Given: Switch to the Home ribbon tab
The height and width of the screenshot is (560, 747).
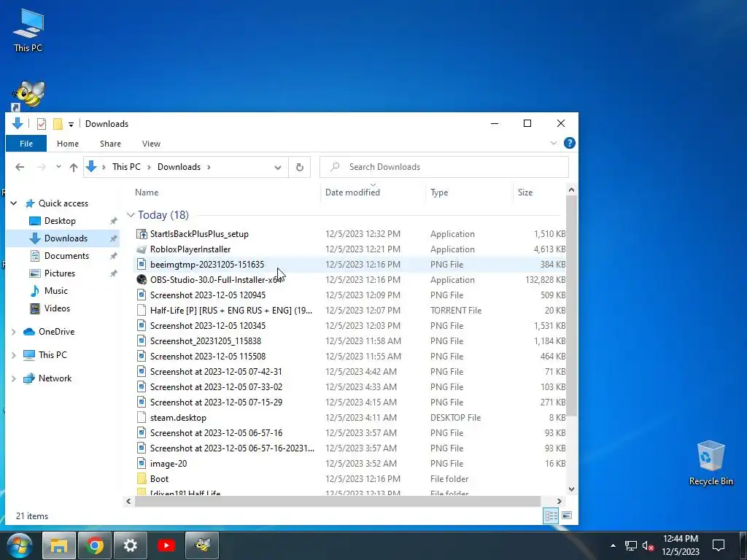Looking at the screenshot, I should coord(68,144).
